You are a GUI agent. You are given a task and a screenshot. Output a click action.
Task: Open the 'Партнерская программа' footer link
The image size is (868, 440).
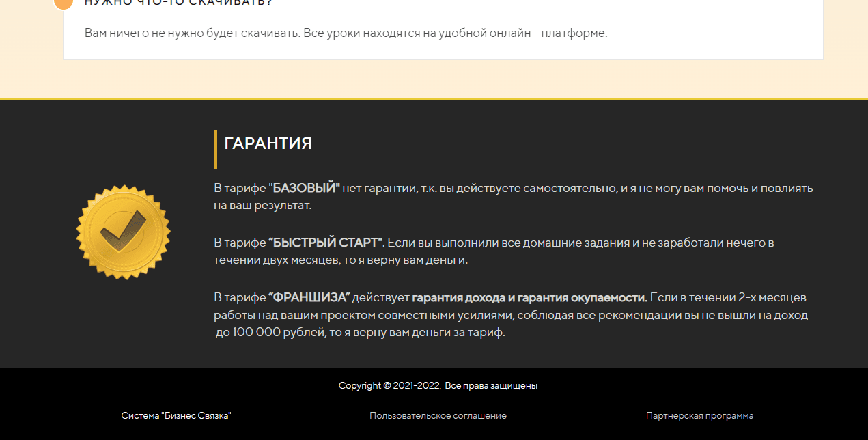[x=699, y=415]
